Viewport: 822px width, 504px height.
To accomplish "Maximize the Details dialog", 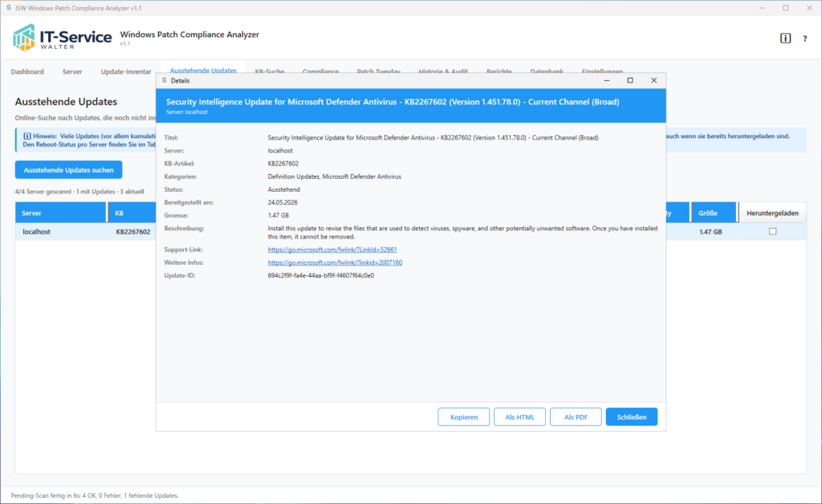I will click(x=630, y=81).
